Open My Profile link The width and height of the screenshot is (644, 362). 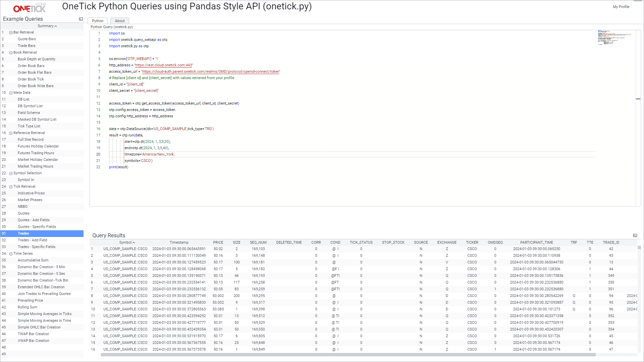pyautogui.click(x=621, y=7)
